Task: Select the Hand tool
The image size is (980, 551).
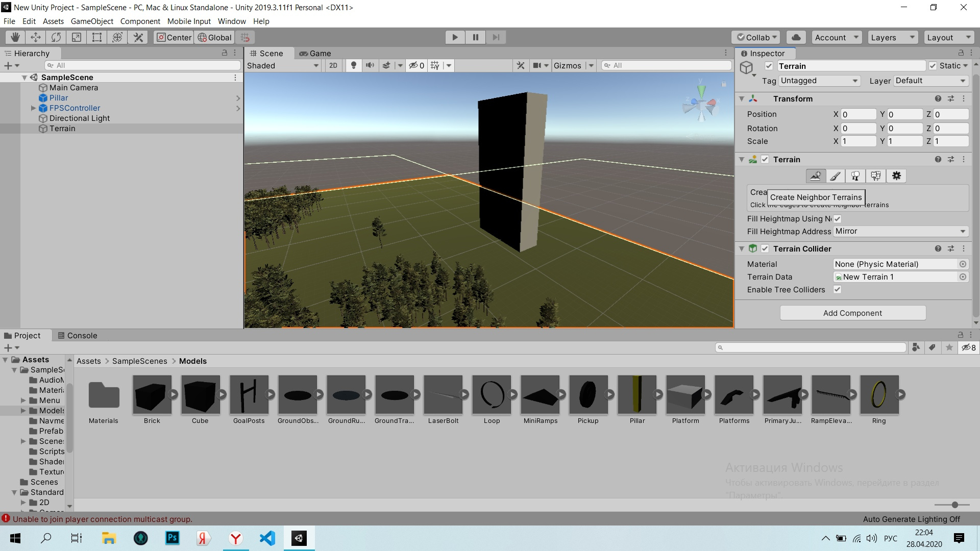Action: click(x=15, y=37)
